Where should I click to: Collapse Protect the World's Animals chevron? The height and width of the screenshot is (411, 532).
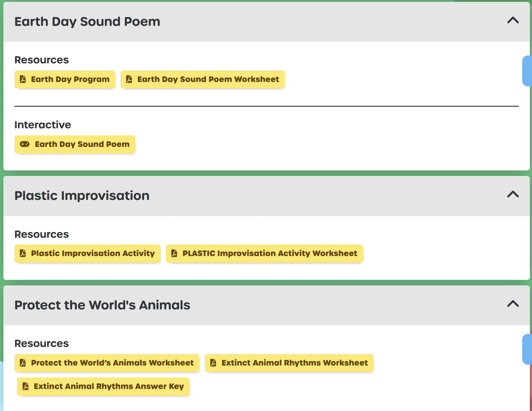tap(513, 304)
